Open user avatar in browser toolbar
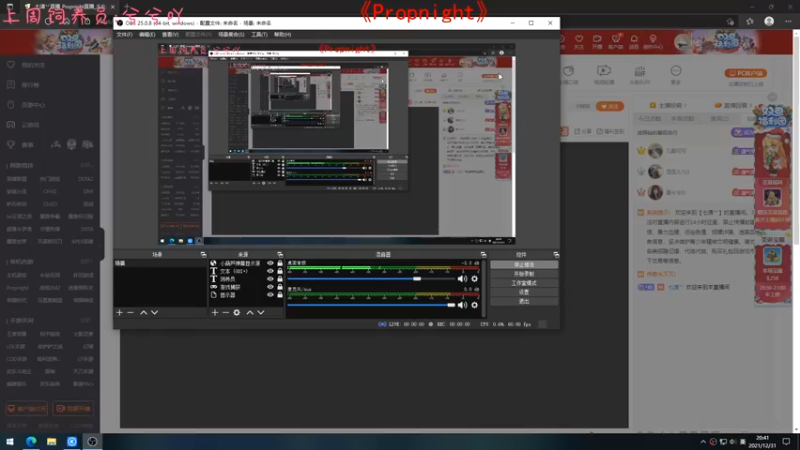The image size is (800, 450). coord(769,21)
